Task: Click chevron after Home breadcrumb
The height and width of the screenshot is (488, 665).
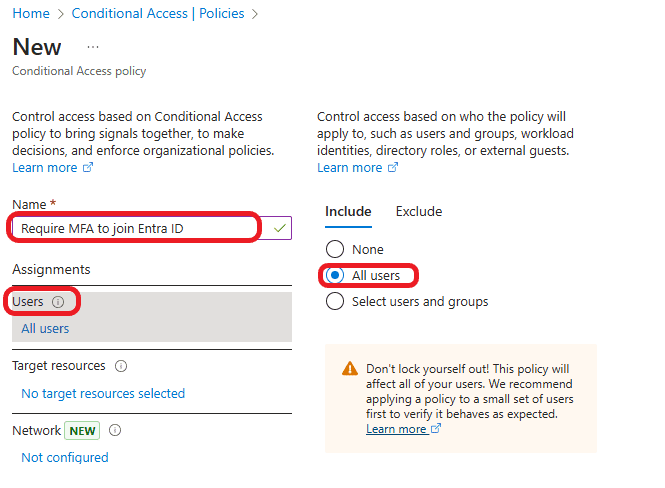Action: click(x=61, y=14)
